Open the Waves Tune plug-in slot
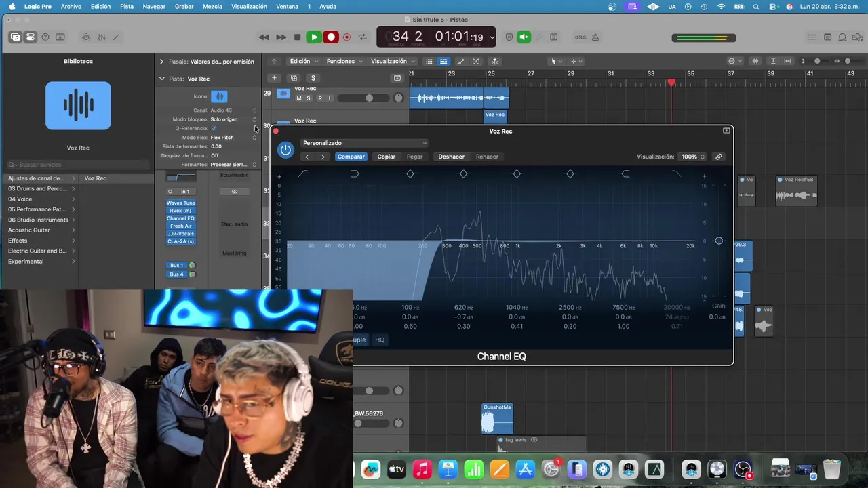Image resolution: width=868 pixels, height=488 pixels. (x=181, y=203)
